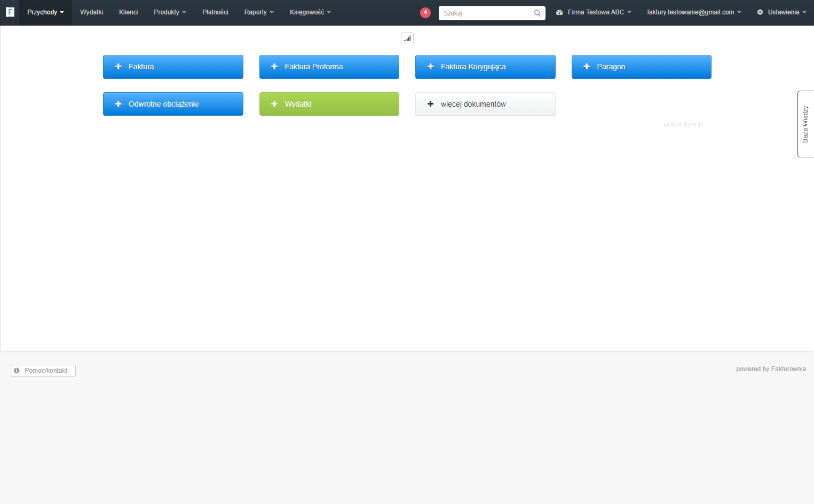814x504 pixels.
Task: Open the Ustawienia settings menu
Action: pos(781,12)
